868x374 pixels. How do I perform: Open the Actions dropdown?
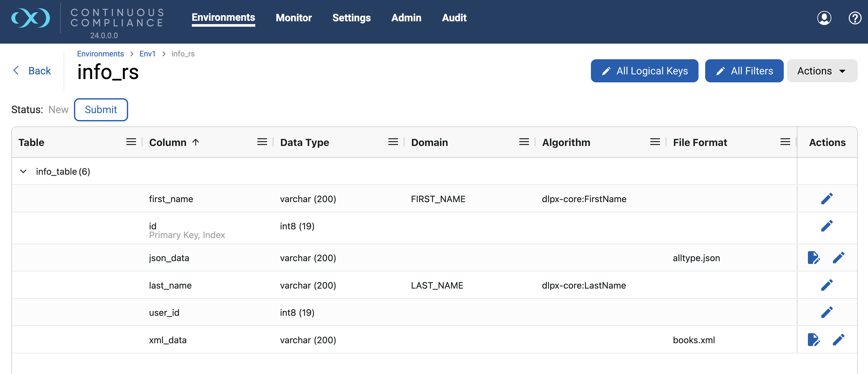[x=822, y=71]
